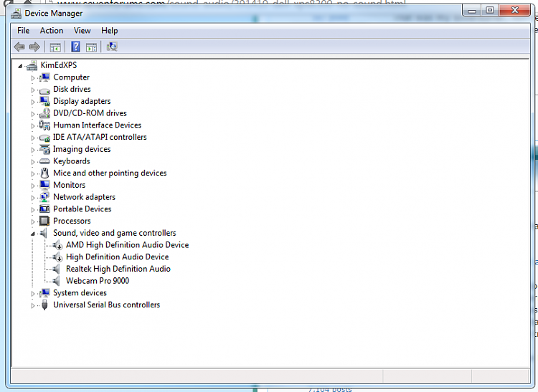Select the Portable Devices label

pos(82,209)
